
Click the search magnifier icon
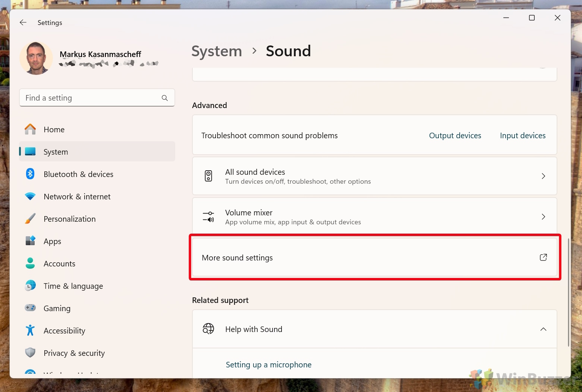coord(165,98)
